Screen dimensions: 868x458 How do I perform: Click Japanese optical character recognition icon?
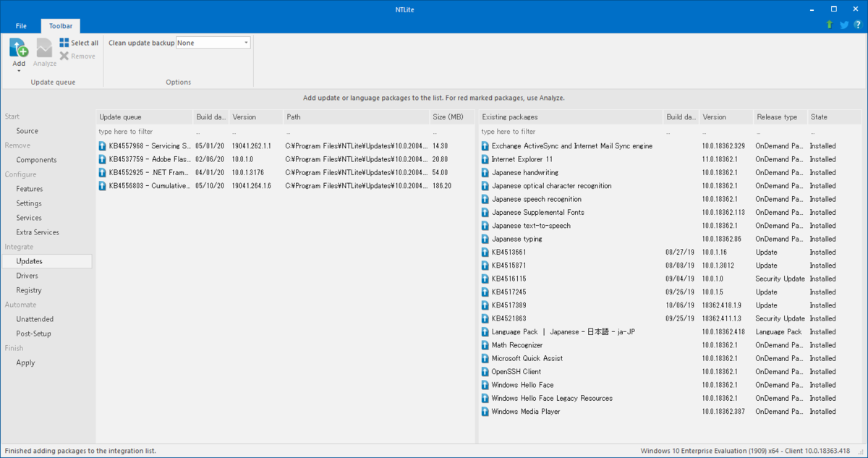tap(485, 186)
